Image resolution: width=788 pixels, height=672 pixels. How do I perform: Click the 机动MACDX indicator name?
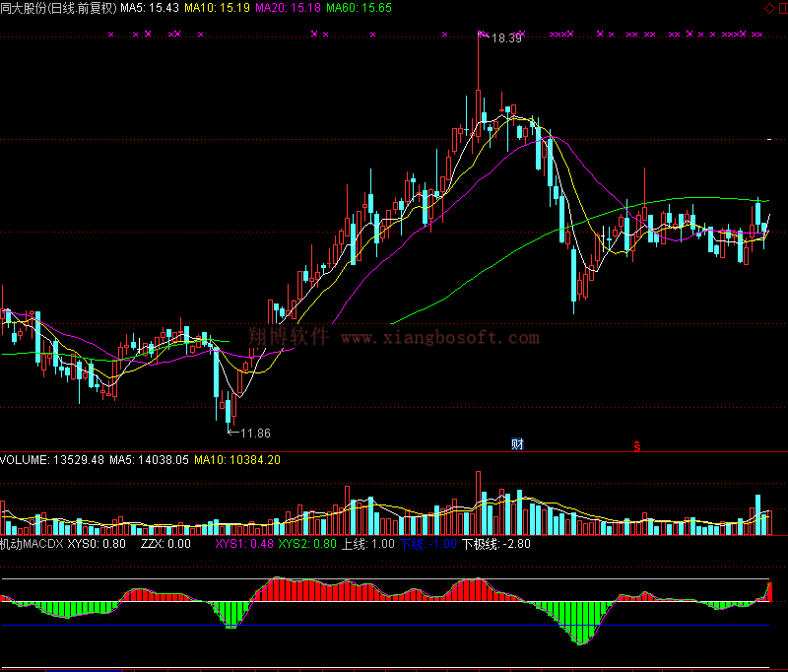(x=33, y=544)
